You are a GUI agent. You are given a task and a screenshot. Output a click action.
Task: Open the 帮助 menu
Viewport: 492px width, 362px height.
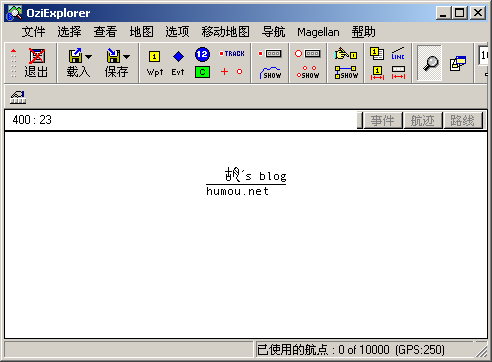tap(364, 32)
